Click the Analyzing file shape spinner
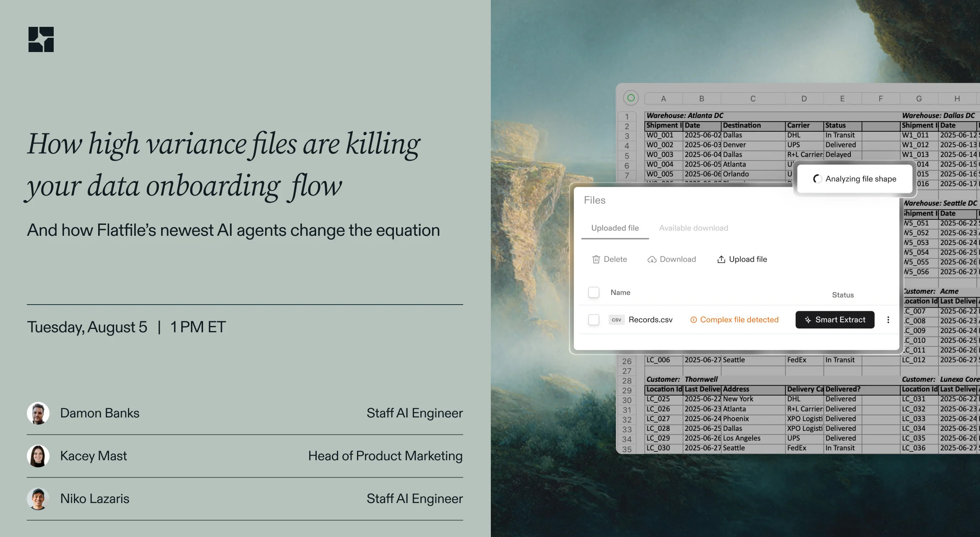 pos(817,179)
